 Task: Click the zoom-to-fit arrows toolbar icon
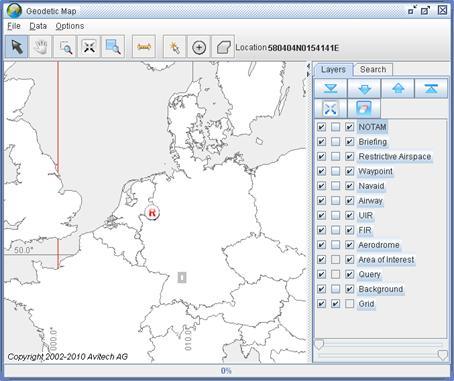(89, 47)
